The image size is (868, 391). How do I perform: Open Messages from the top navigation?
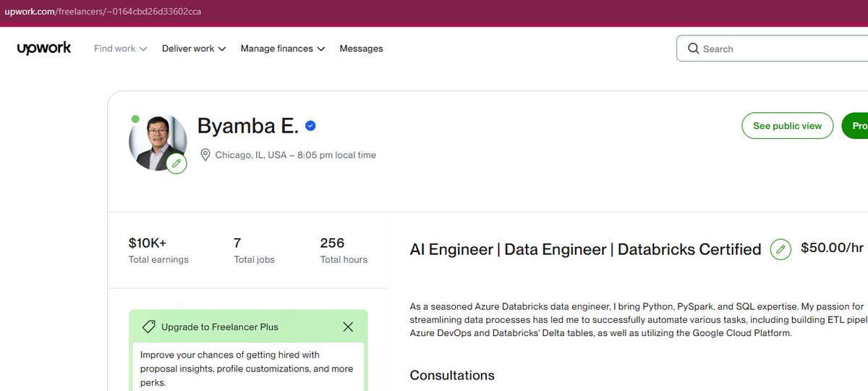pos(361,49)
